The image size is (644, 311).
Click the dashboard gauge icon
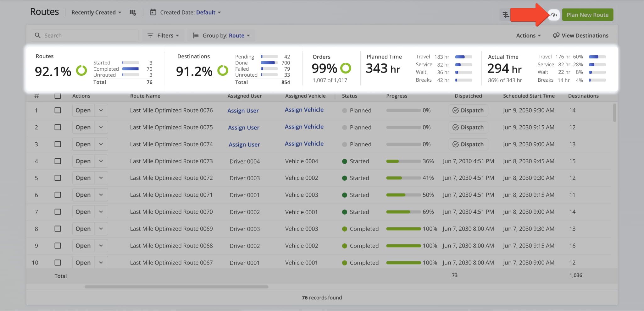554,15
